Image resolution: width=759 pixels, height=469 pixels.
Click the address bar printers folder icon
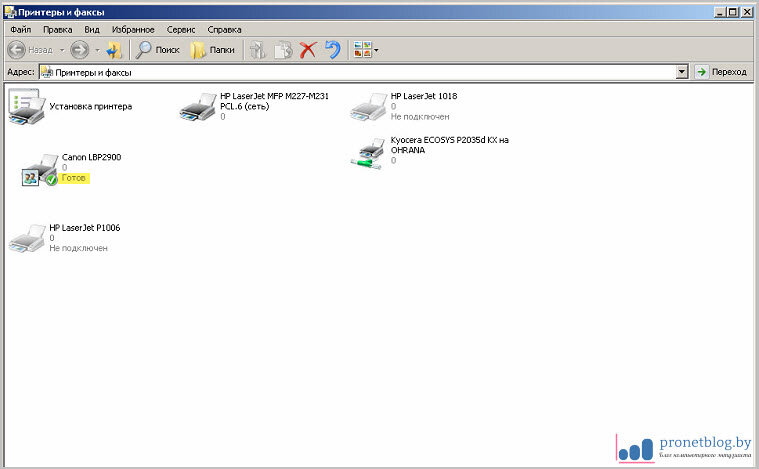(x=47, y=73)
